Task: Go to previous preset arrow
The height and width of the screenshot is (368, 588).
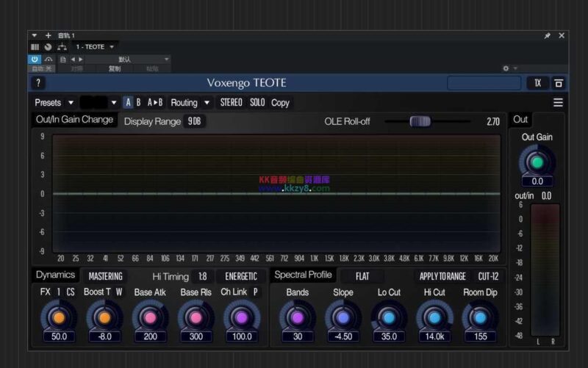Action: [73, 59]
